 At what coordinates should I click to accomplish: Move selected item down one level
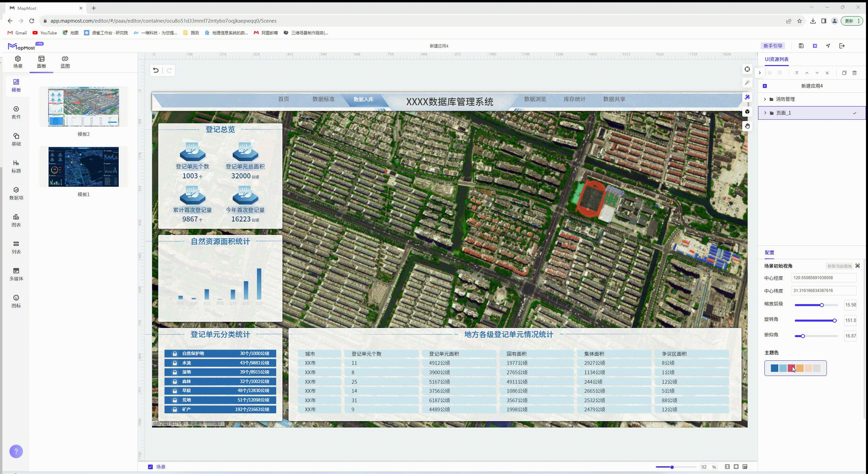tap(817, 73)
